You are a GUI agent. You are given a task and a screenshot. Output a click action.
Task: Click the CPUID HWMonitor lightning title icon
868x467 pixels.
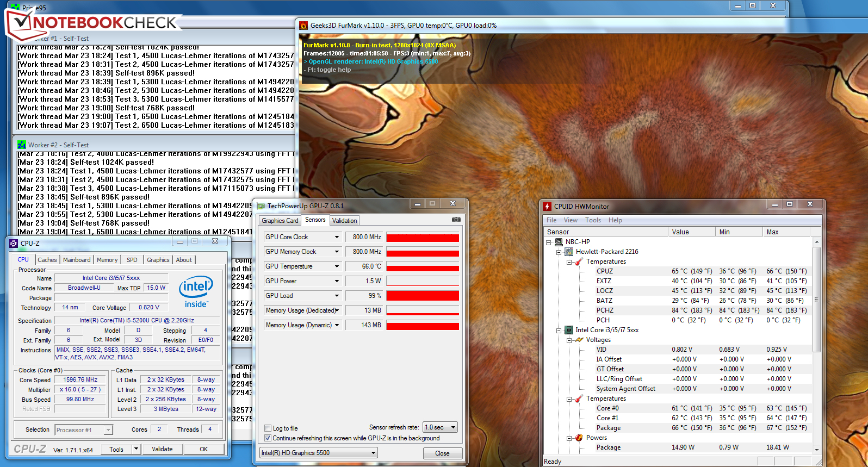point(547,206)
